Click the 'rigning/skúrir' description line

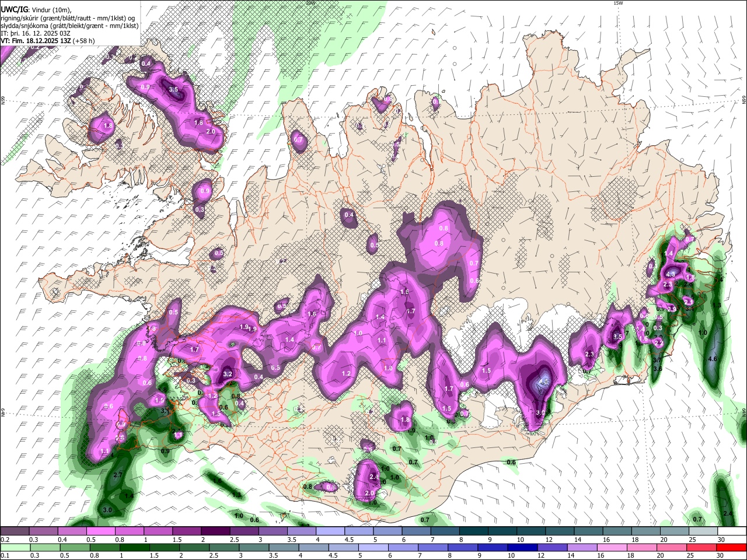coord(68,19)
